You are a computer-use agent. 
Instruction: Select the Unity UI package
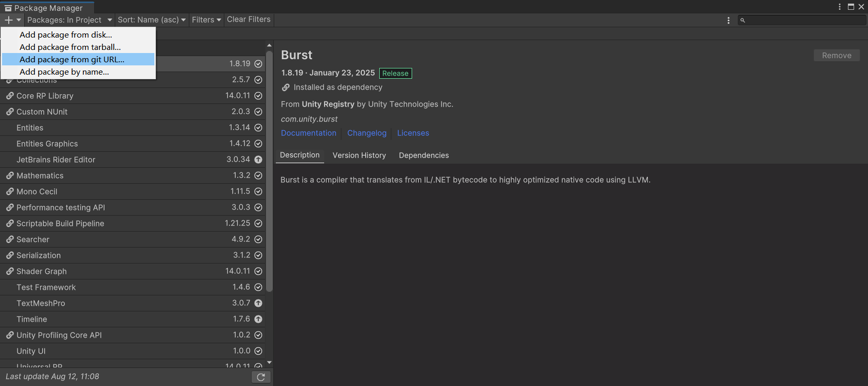(x=133, y=351)
